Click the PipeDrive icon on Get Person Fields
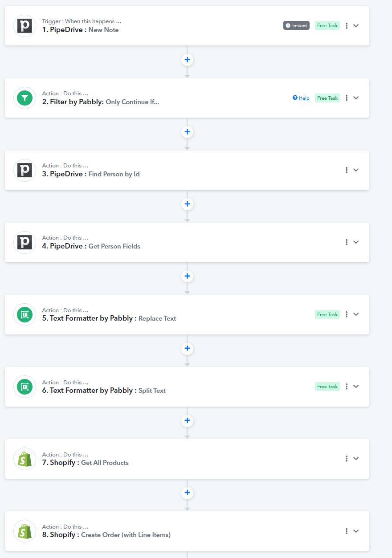This screenshot has height=558, width=392. [x=24, y=242]
